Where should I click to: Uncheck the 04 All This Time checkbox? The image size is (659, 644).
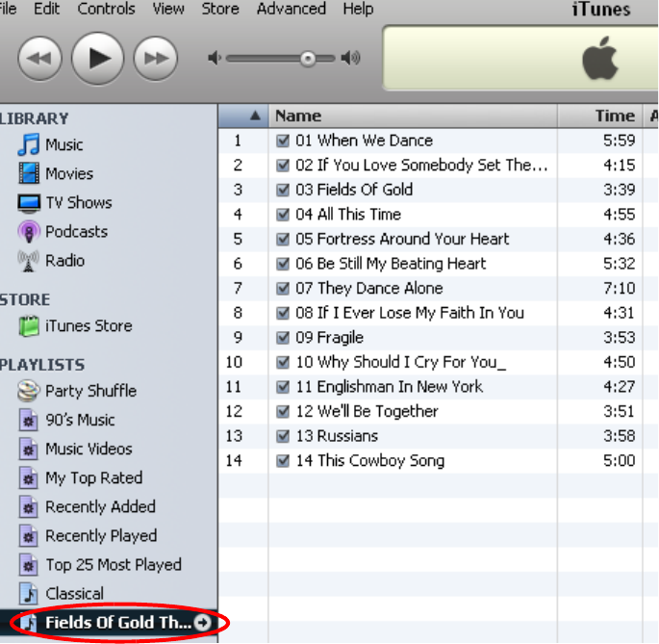coord(283,215)
